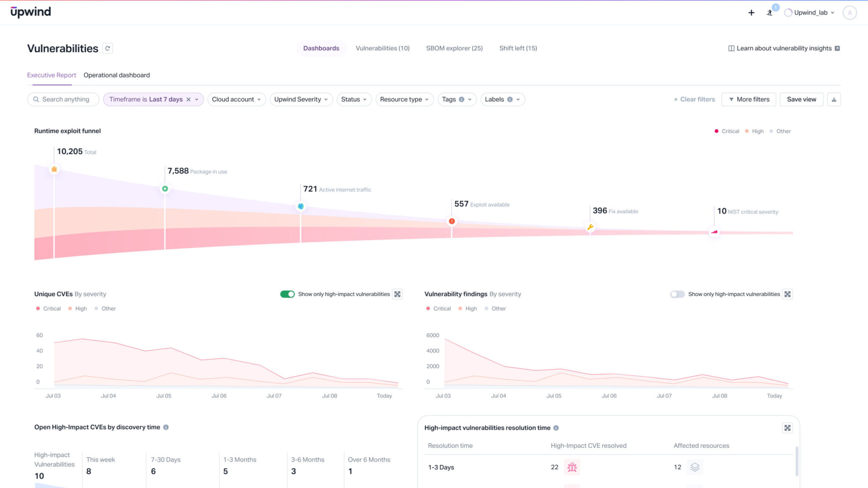
Task: Click the download icon in the filter bar
Action: tap(834, 99)
